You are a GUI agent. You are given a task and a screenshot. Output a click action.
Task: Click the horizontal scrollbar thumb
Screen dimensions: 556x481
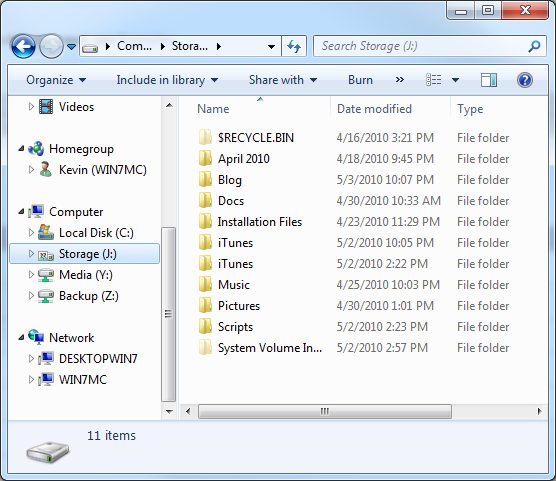pyautogui.click(x=325, y=411)
